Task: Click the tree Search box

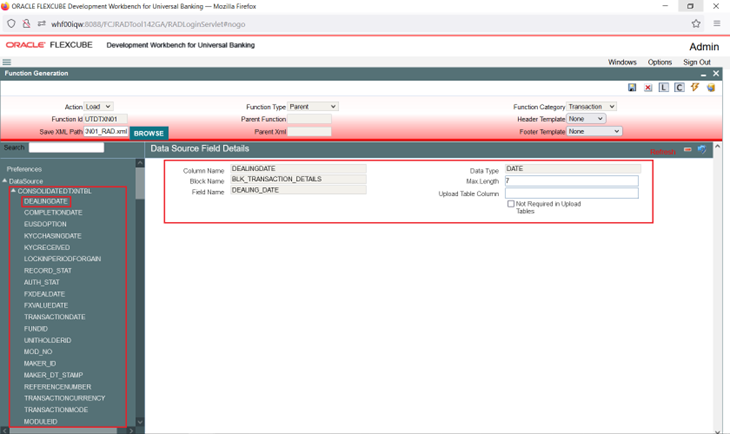Action: pos(66,148)
